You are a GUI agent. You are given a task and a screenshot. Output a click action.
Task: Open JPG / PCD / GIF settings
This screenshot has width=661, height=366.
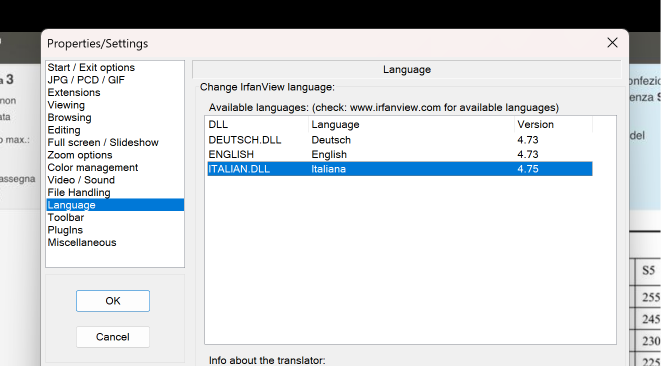point(115,80)
